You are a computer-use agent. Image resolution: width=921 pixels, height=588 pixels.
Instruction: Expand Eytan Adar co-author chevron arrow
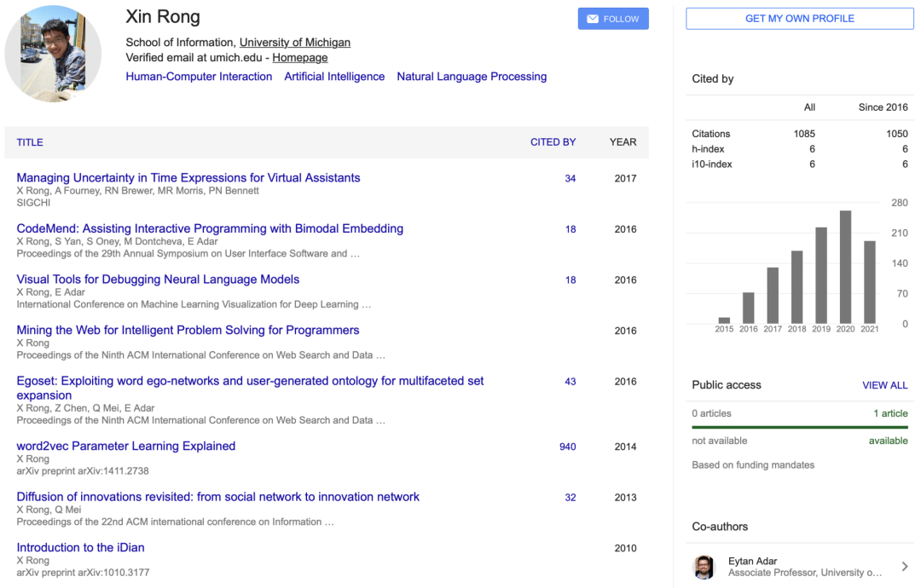[x=905, y=567]
